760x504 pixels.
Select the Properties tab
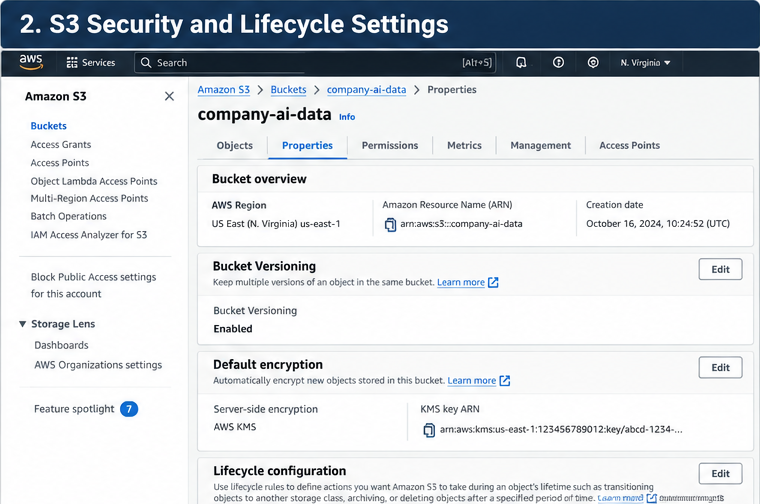coord(307,145)
